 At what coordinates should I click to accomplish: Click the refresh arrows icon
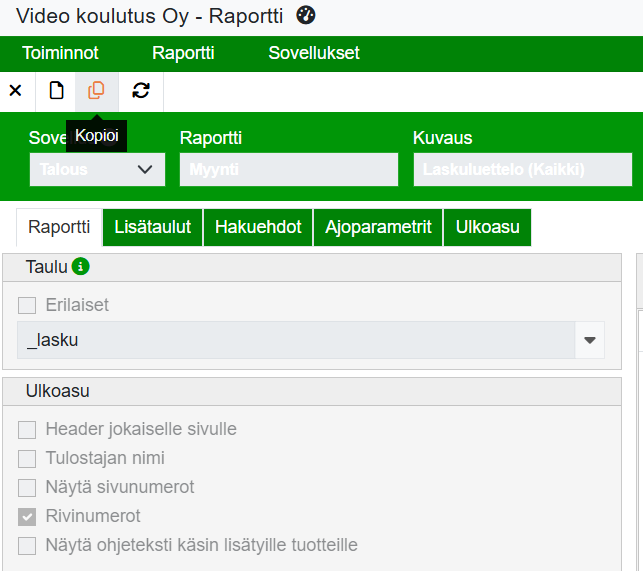pyautogui.click(x=141, y=91)
